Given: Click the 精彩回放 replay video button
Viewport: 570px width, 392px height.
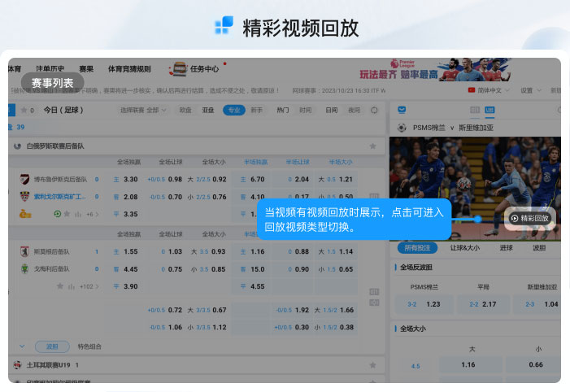Looking at the screenshot, I should pyautogui.click(x=530, y=218).
